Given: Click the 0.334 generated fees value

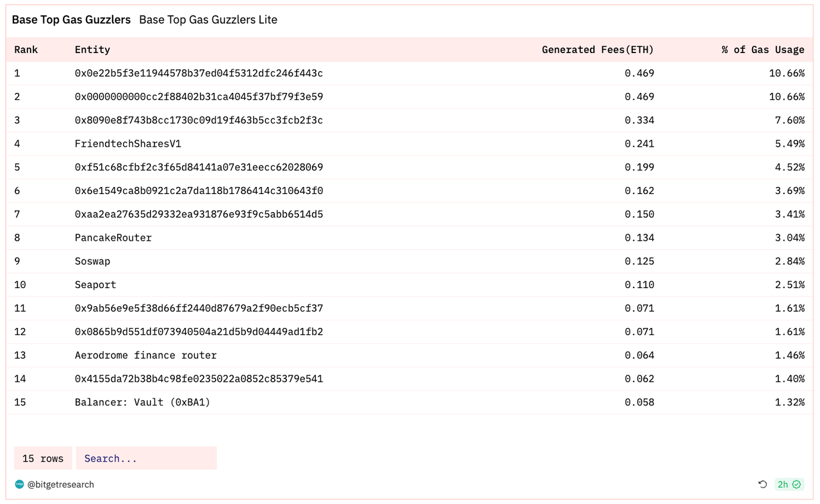Looking at the screenshot, I should [x=639, y=120].
